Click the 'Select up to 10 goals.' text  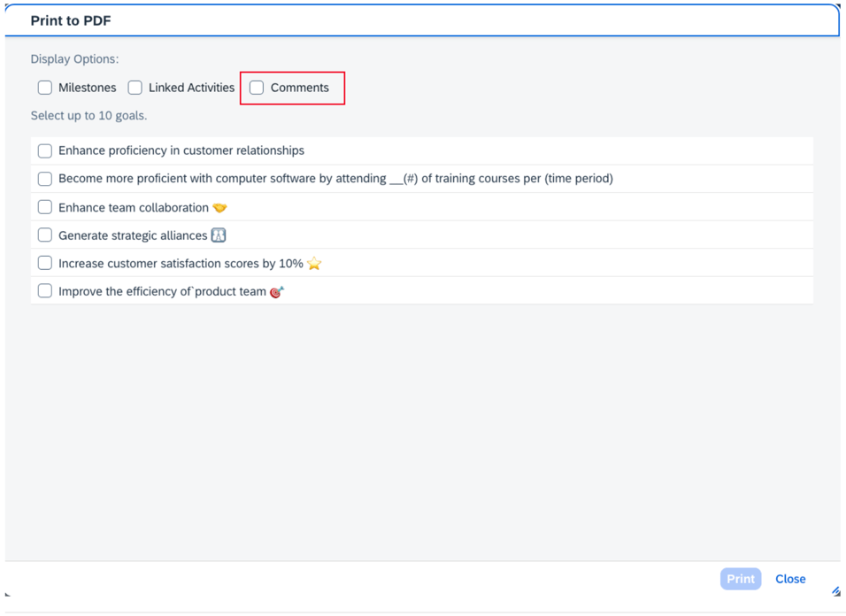[88, 116]
